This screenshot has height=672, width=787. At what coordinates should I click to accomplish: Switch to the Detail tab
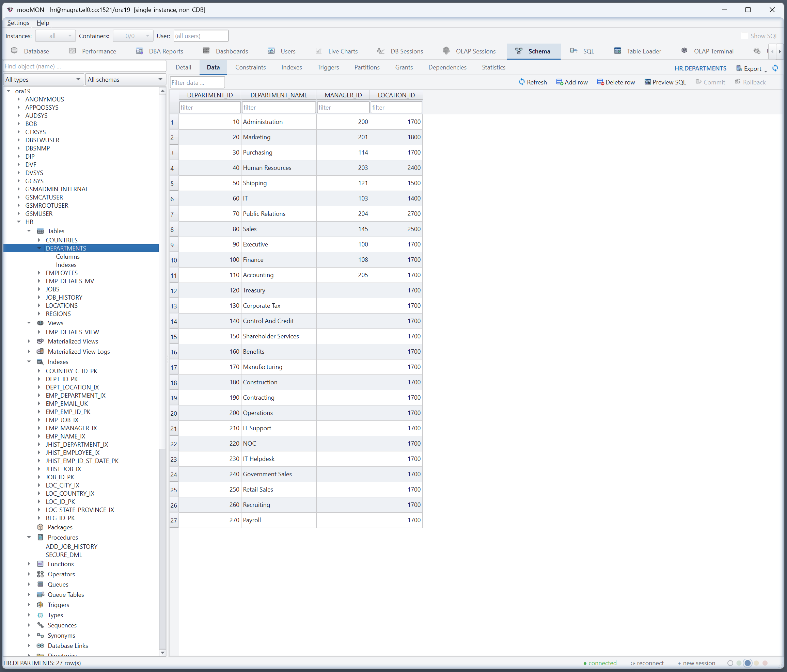[x=183, y=67]
